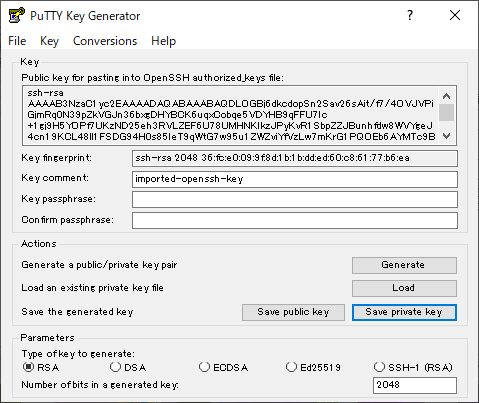Screen dimensions: 479x403
Task: Click the PuTTY Key Generator title bar icon
Action: click(x=17, y=15)
